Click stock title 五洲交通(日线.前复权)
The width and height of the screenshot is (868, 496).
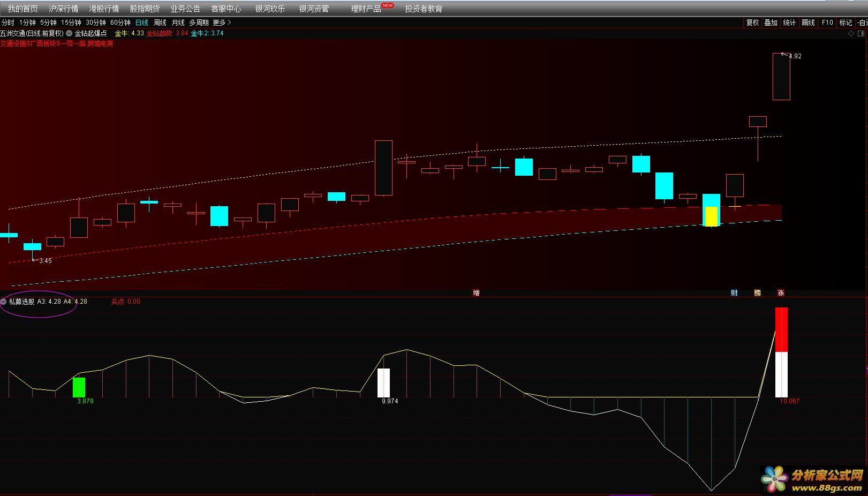coord(32,33)
